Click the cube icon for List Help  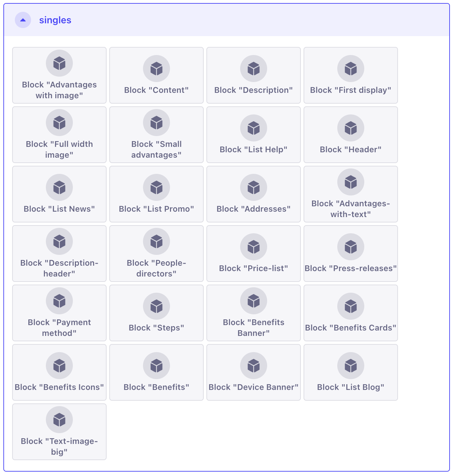point(254,128)
